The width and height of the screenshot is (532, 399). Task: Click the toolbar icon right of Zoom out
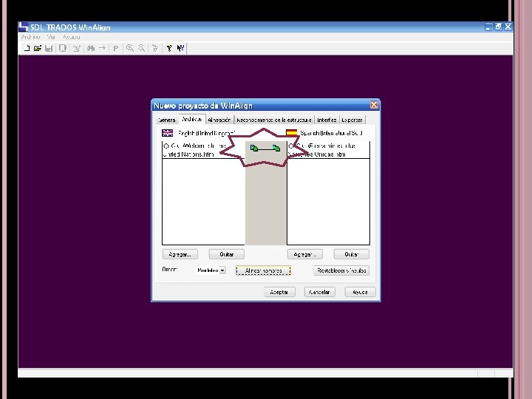(155, 48)
